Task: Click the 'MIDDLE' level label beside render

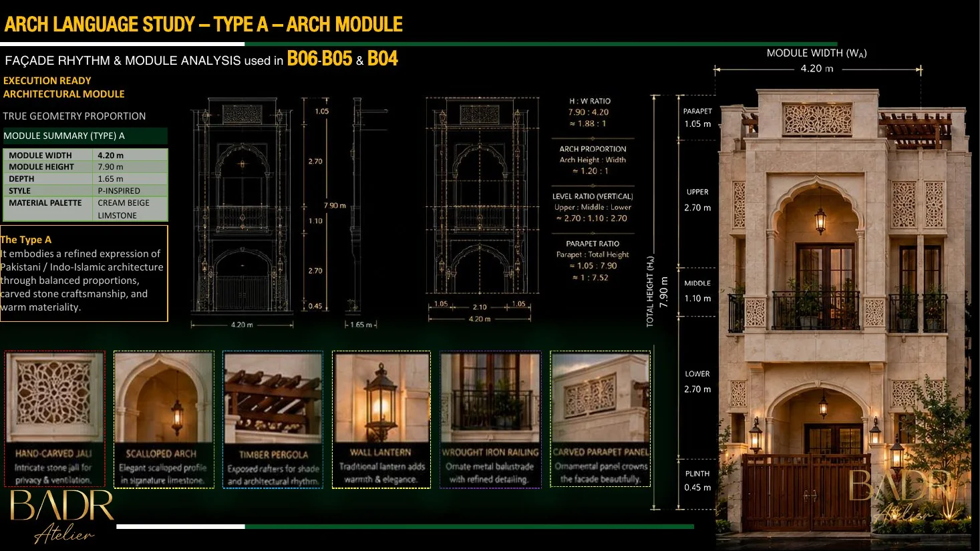Action: point(697,284)
